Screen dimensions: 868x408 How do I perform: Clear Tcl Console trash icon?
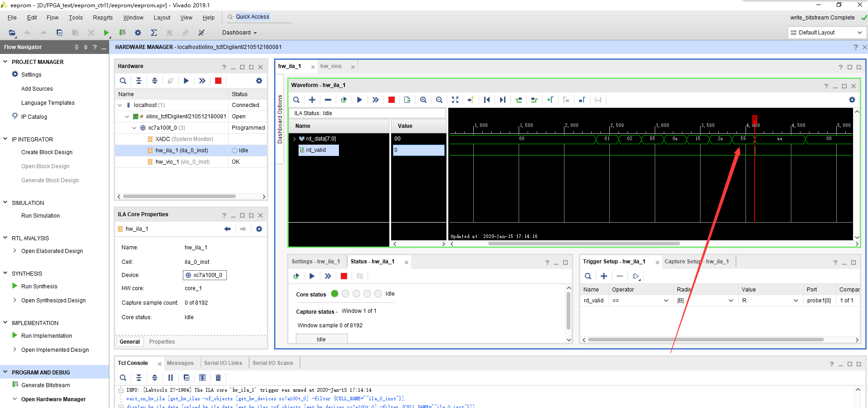tap(218, 378)
